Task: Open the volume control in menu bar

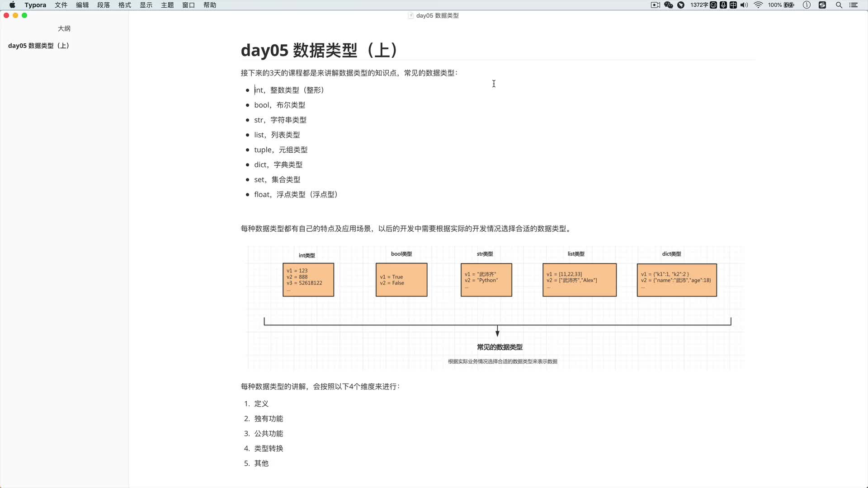Action: (x=744, y=5)
